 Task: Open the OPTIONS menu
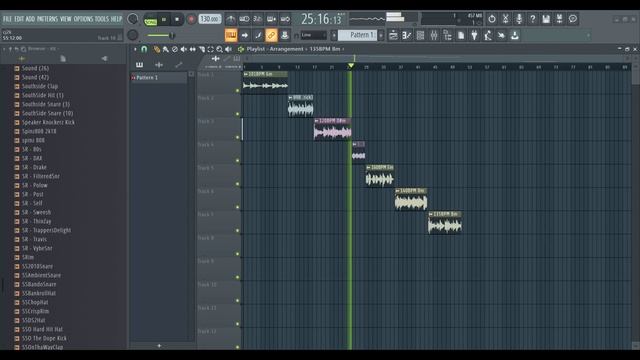(x=83, y=19)
